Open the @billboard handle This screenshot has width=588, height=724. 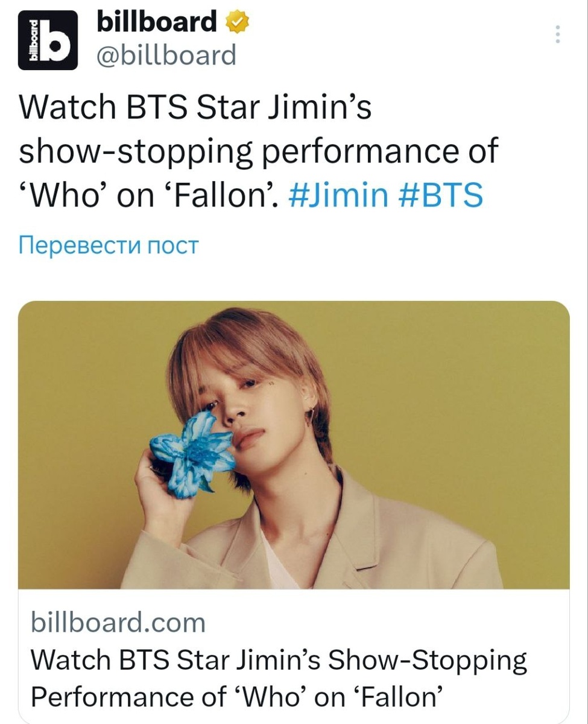(166, 56)
